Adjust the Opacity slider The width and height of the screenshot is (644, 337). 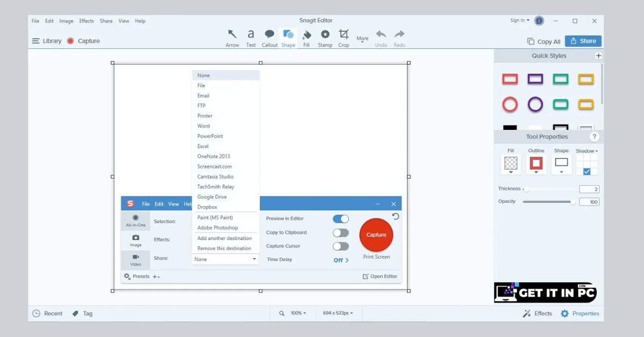(548, 202)
